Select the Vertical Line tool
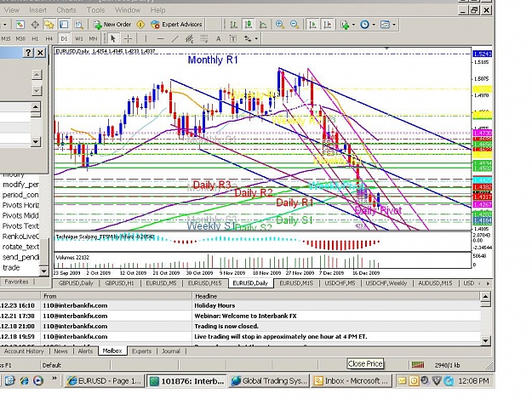 pos(146,38)
